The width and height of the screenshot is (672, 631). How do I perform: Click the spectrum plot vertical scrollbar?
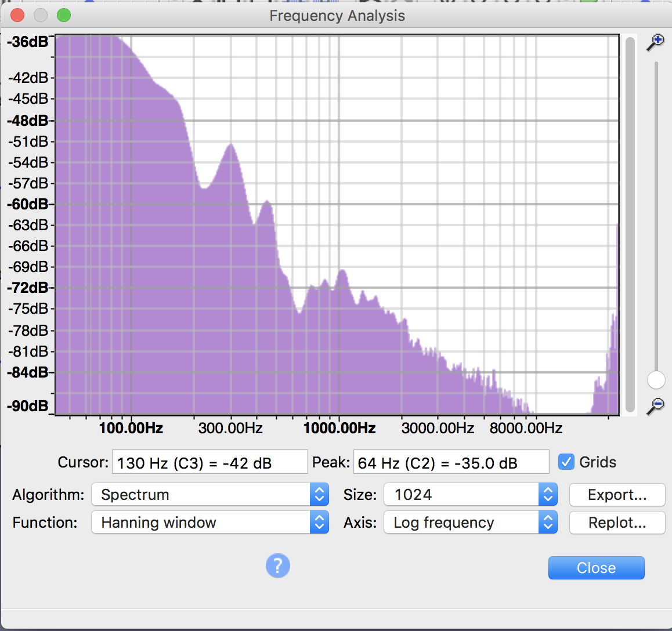(x=630, y=224)
